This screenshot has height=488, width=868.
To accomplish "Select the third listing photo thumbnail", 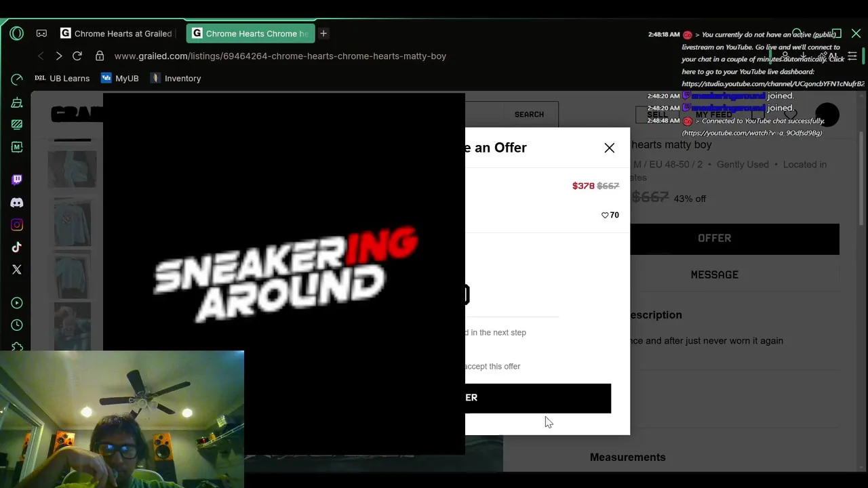I will (72, 274).
